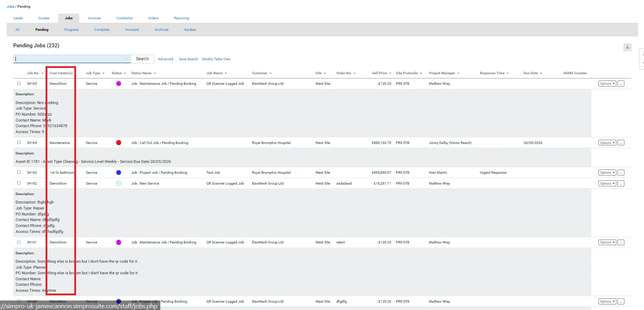This screenshot has width=644, height=310.
Task: Click the Search button
Action: coord(142,59)
